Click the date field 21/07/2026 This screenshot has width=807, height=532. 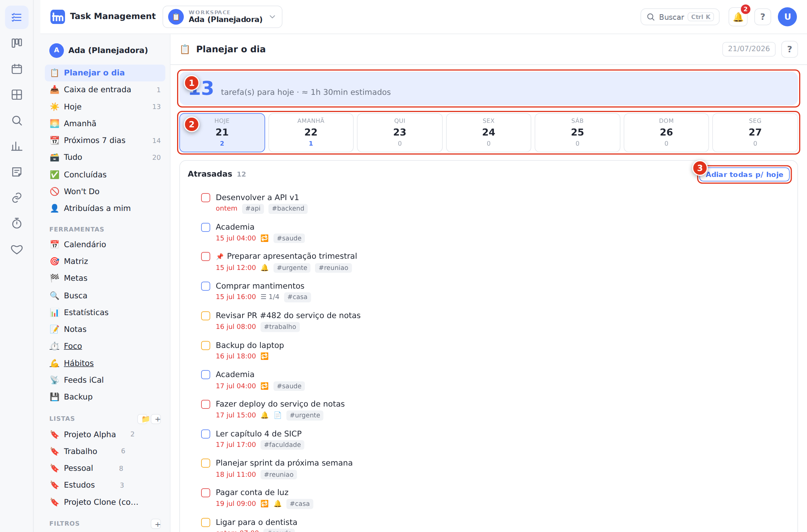[749, 49]
